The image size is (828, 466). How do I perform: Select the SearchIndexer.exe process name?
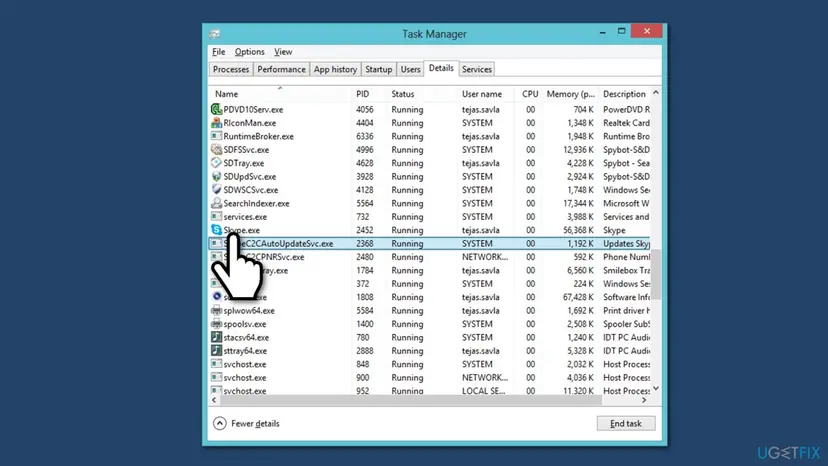pos(256,203)
